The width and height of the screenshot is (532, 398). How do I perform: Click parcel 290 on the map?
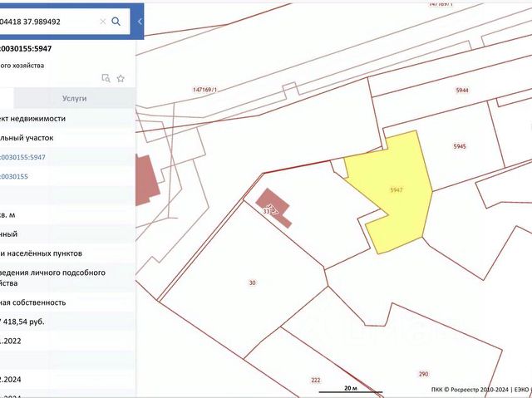(x=423, y=374)
